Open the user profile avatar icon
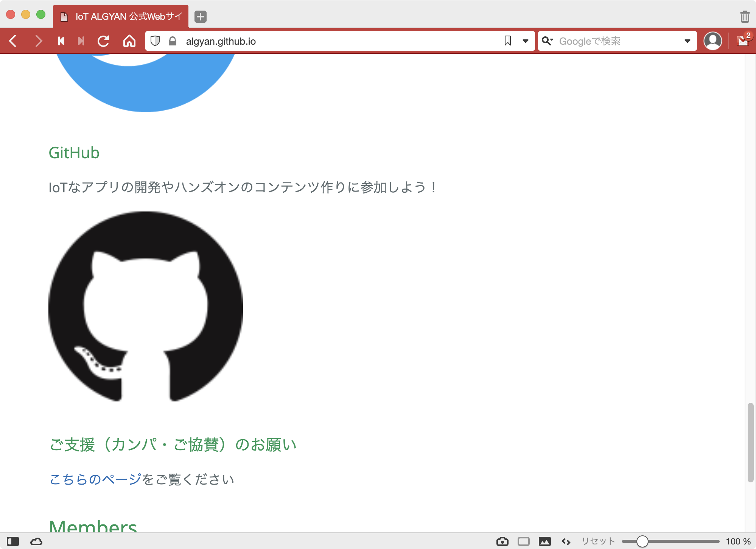This screenshot has height=549, width=756. click(712, 41)
